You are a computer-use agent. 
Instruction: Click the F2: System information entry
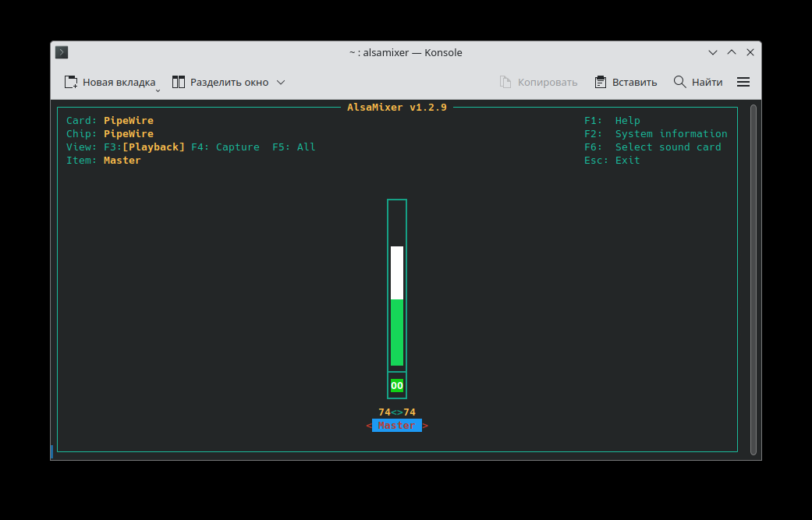(656, 134)
